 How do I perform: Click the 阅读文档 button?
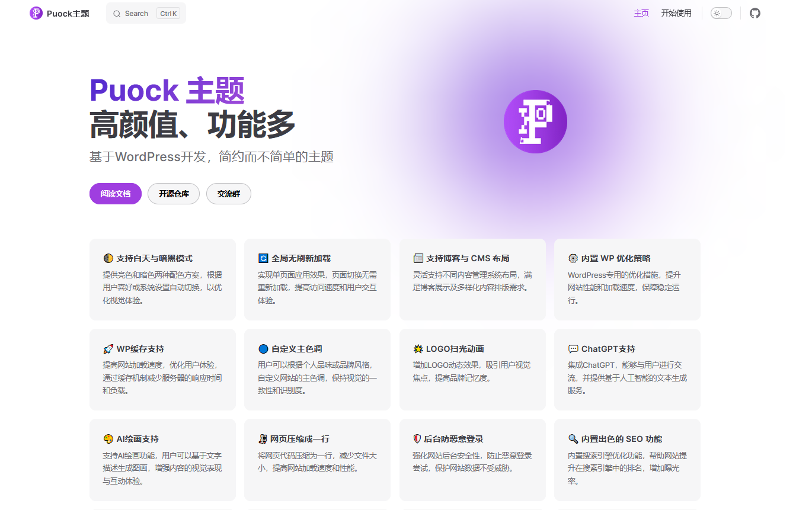pyautogui.click(x=115, y=194)
